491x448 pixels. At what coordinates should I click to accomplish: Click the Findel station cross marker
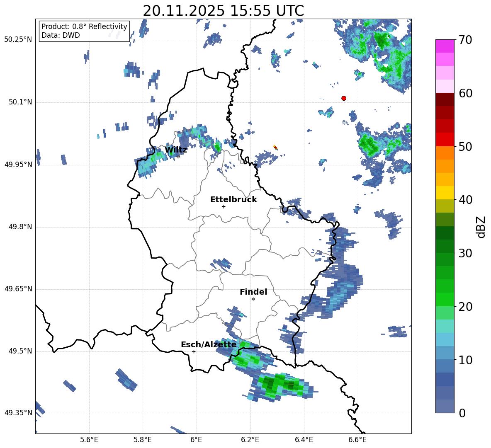tap(253, 299)
